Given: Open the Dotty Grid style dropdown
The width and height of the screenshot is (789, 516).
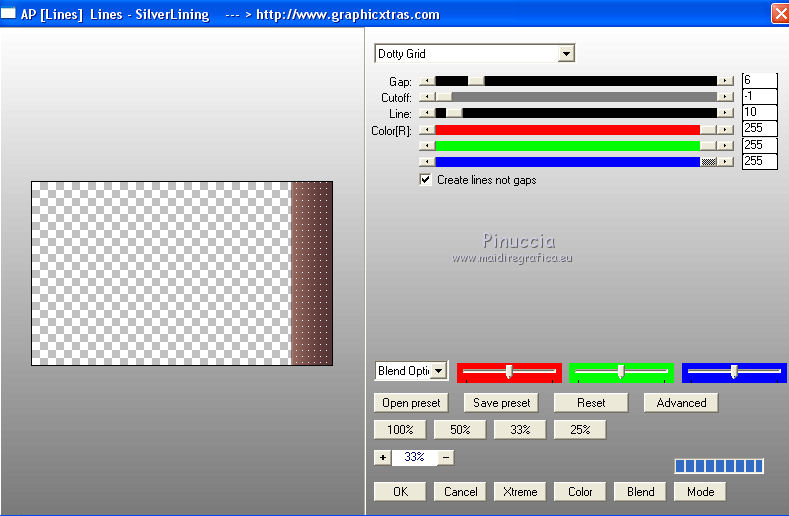Looking at the screenshot, I should coord(566,54).
